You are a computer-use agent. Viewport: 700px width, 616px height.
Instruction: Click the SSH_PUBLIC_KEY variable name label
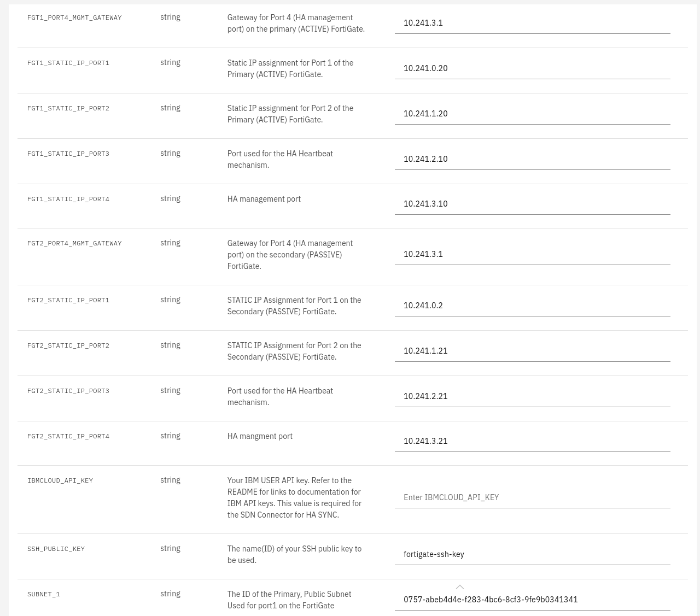click(x=56, y=549)
